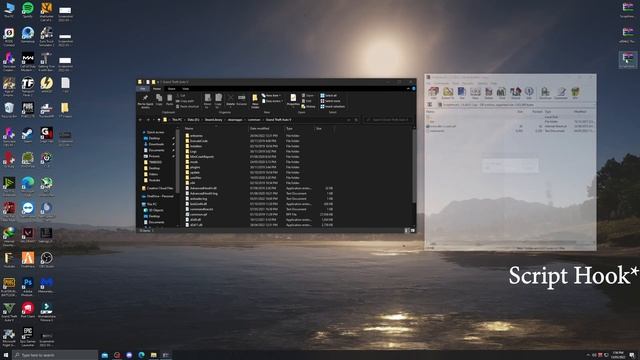
Task: Click Select none in Explorer ribbon
Action: (x=330, y=101)
